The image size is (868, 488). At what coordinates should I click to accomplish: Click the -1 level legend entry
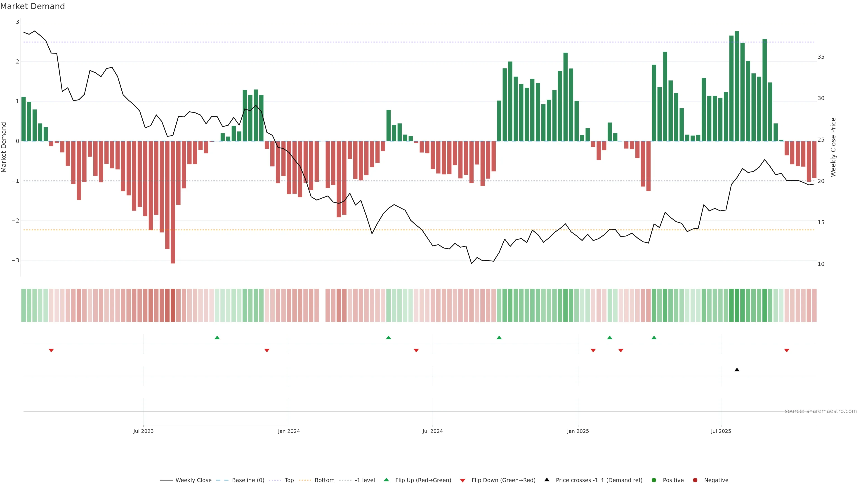pos(365,480)
